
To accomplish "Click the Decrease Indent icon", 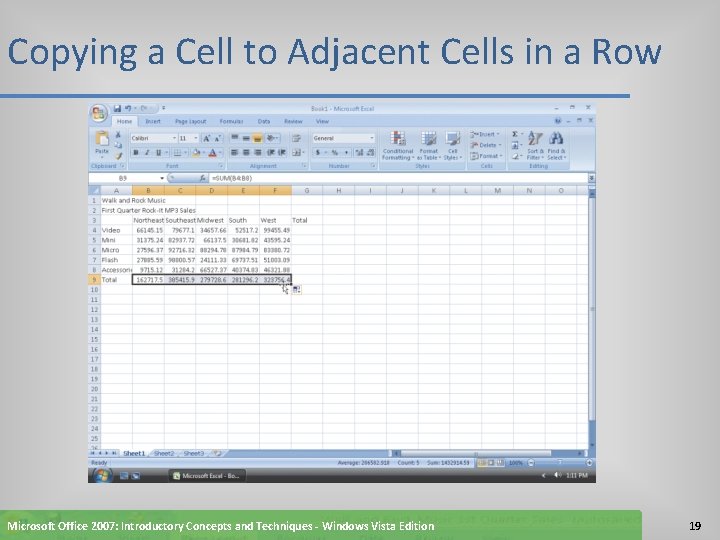I will click(271, 152).
